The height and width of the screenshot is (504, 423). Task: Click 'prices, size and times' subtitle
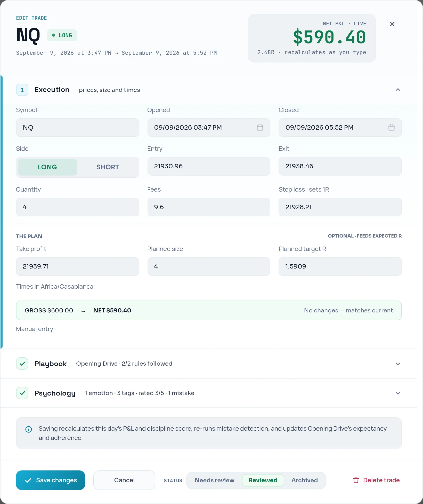click(109, 90)
